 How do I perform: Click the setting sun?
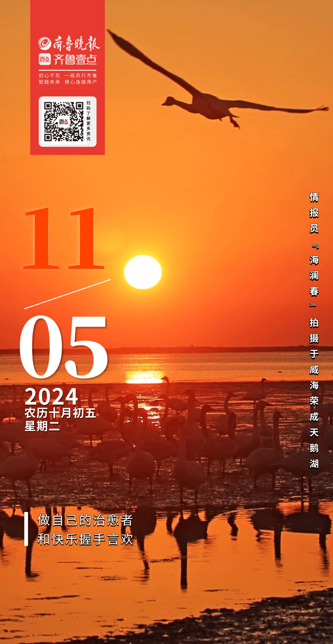143,272
